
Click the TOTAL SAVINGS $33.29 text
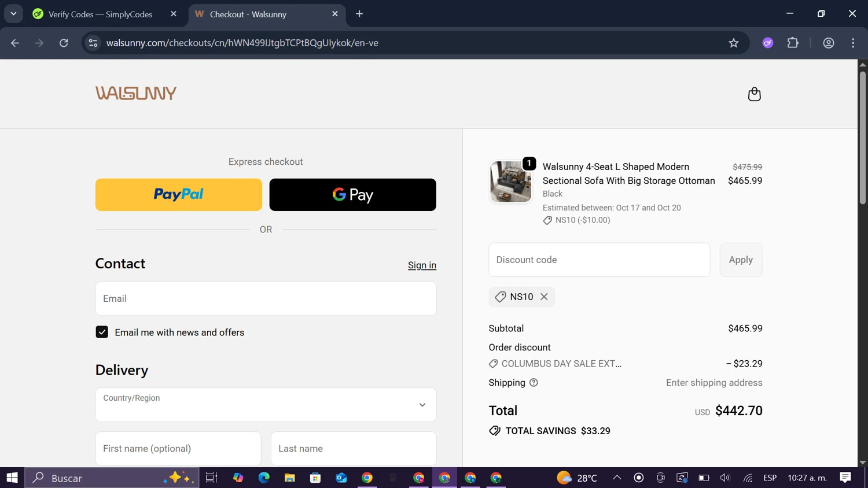pyautogui.click(x=558, y=431)
